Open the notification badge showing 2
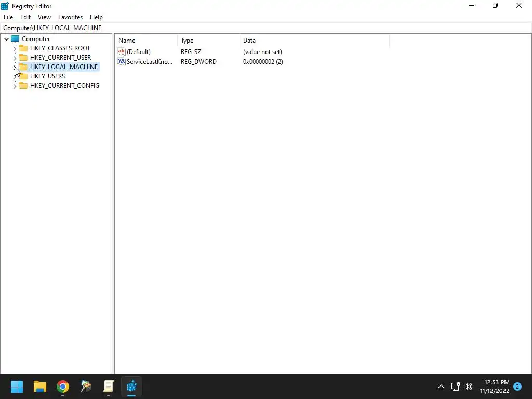Screen dimensions: 532x399 point(517,387)
